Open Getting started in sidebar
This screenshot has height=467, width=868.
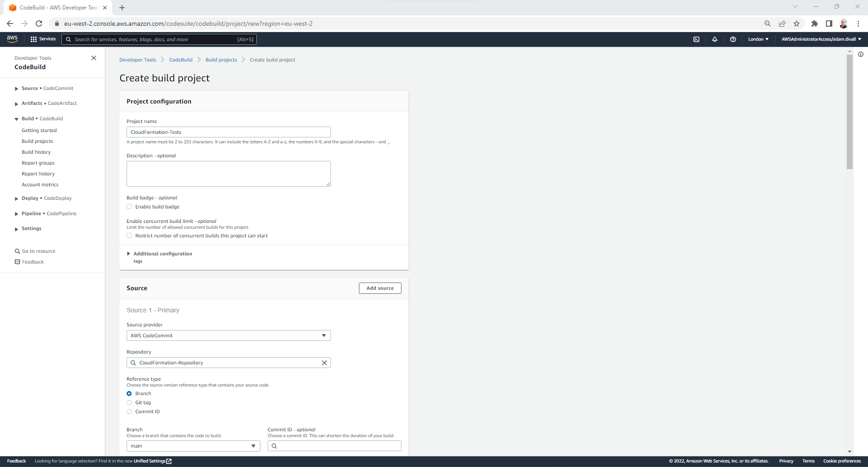39,130
